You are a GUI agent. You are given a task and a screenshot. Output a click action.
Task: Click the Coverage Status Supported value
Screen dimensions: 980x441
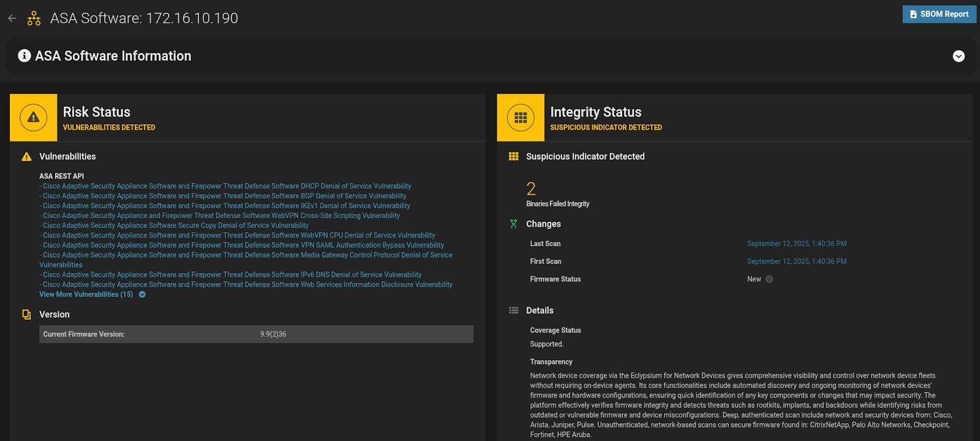tap(547, 344)
